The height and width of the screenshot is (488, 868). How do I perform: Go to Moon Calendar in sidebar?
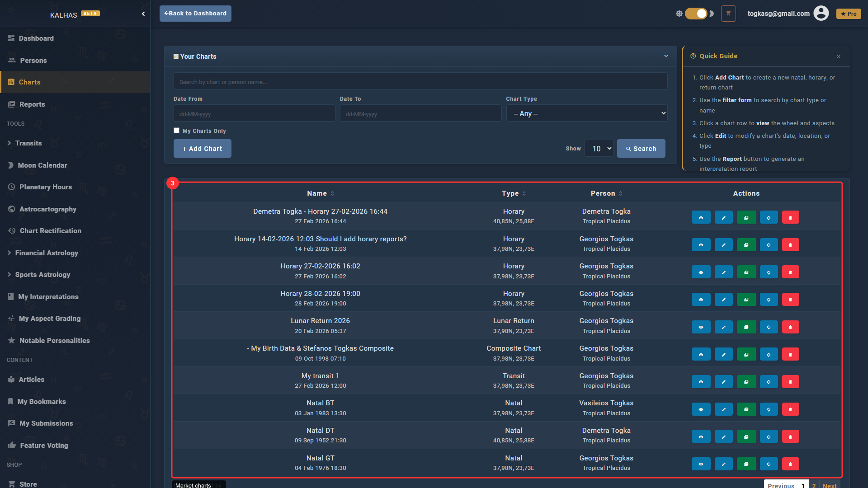tap(42, 165)
